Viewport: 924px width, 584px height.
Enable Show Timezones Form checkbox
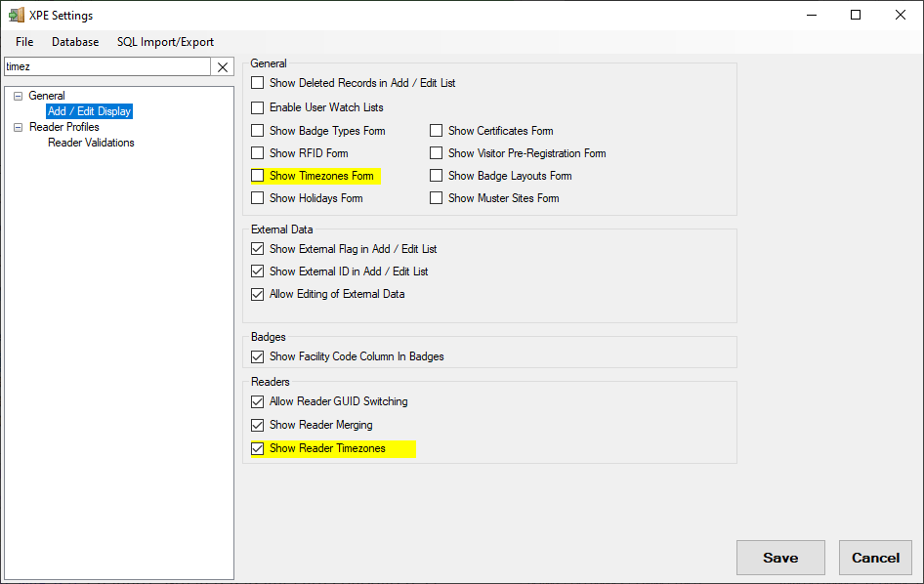tap(258, 176)
